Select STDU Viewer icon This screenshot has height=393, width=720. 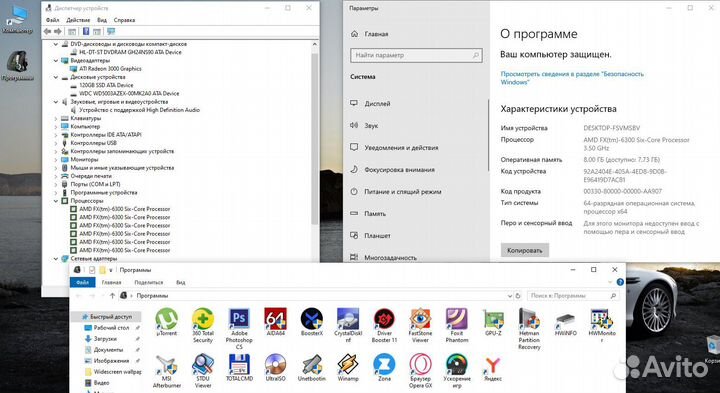203,371
